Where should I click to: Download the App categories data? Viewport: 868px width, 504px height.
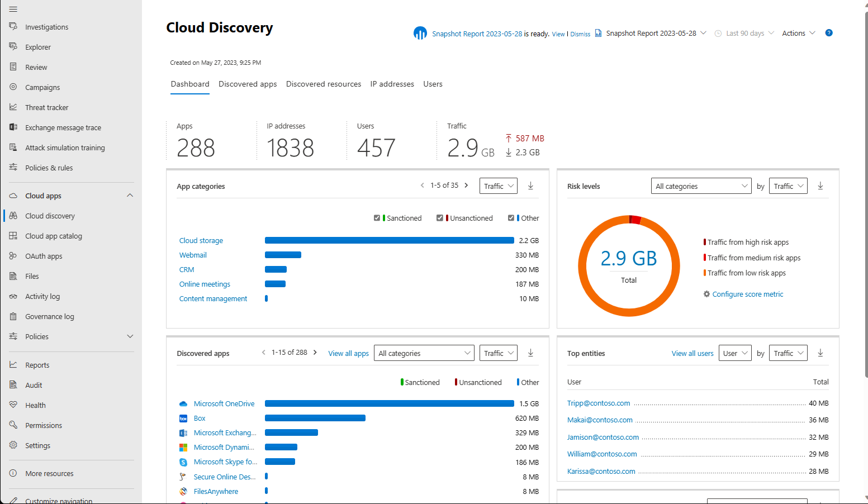coord(531,186)
